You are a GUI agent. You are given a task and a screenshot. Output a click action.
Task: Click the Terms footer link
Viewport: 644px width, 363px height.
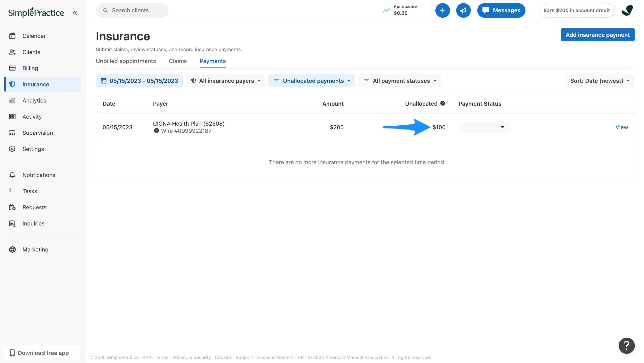click(162, 357)
